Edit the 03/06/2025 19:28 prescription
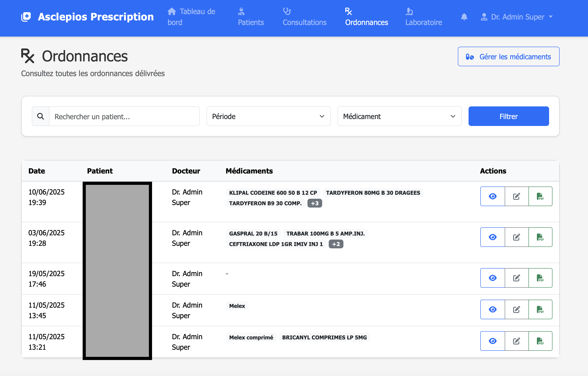Image resolution: width=588 pixels, height=376 pixels. tap(516, 237)
